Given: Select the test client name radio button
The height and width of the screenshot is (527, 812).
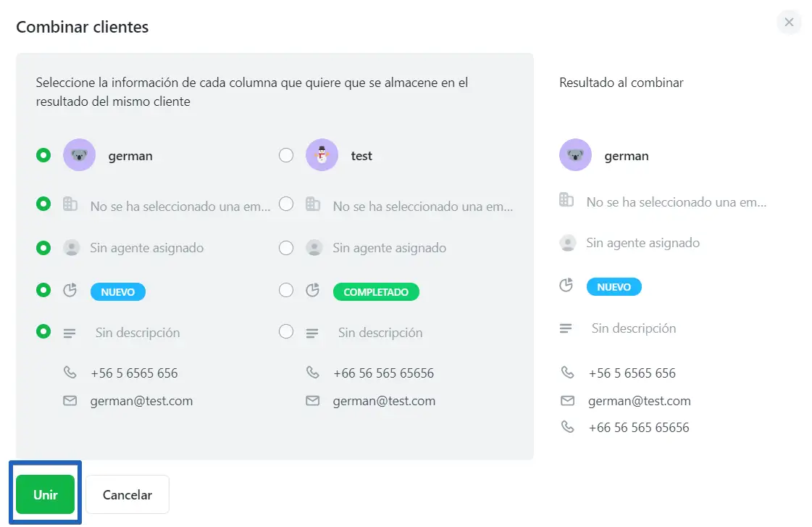Looking at the screenshot, I should tap(286, 155).
